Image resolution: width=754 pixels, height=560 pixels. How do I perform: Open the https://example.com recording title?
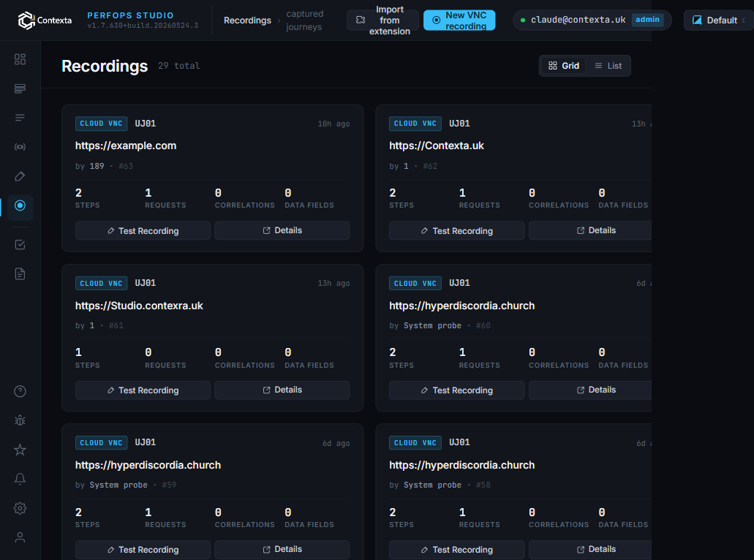coord(126,145)
